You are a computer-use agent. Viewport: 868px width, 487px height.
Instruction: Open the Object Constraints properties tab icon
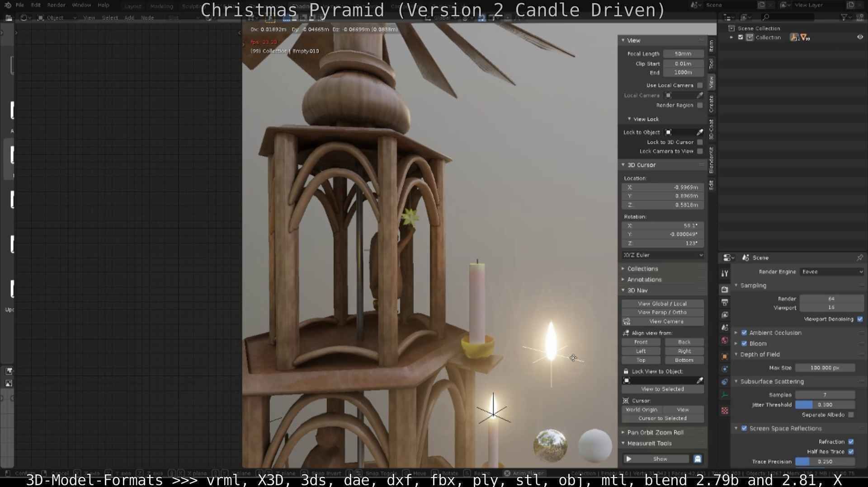pyautogui.click(x=725, y=382)
